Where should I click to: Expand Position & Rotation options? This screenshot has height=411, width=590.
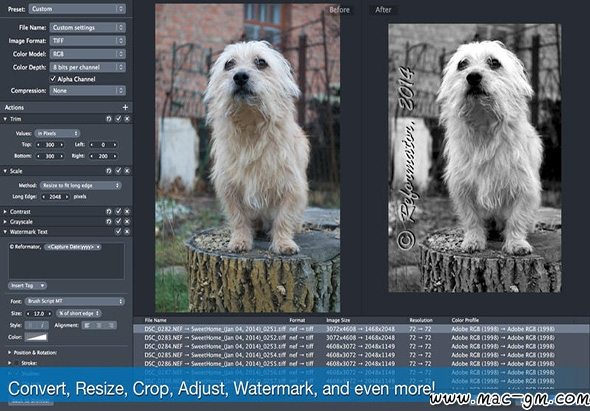9,353
